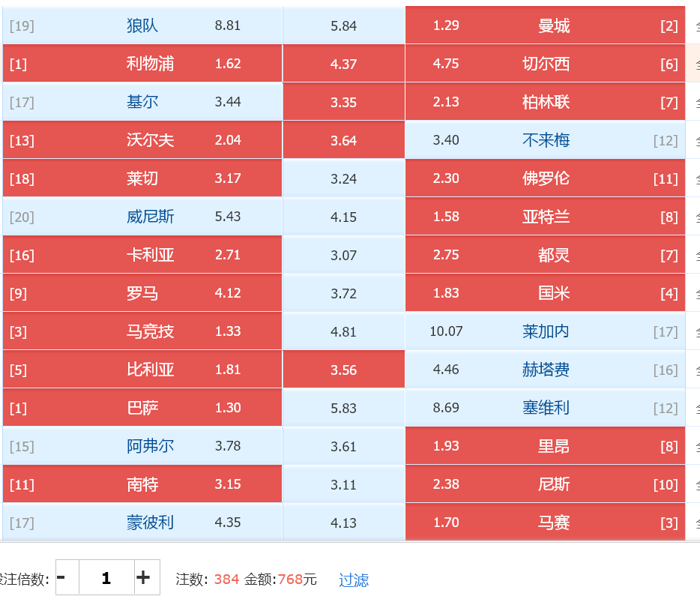Pick 莱加内 away win at 10.07
This screenshot has height=605, width=700.
[545, 331]
